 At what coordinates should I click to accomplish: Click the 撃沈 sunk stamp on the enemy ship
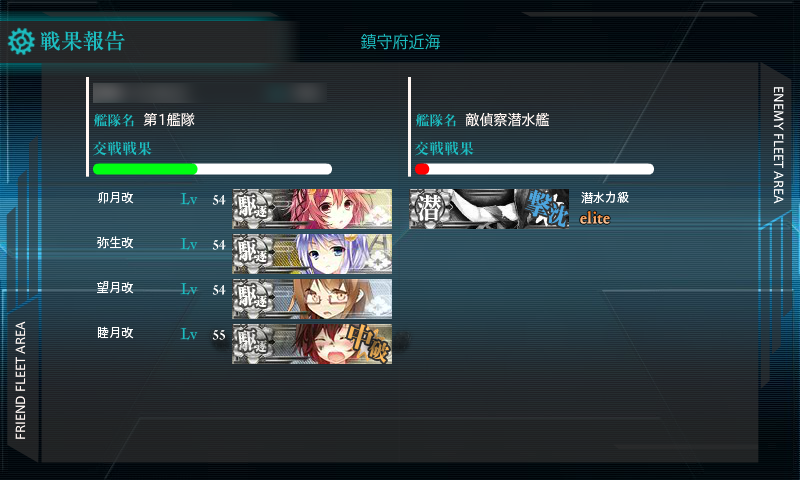(546, 208)
